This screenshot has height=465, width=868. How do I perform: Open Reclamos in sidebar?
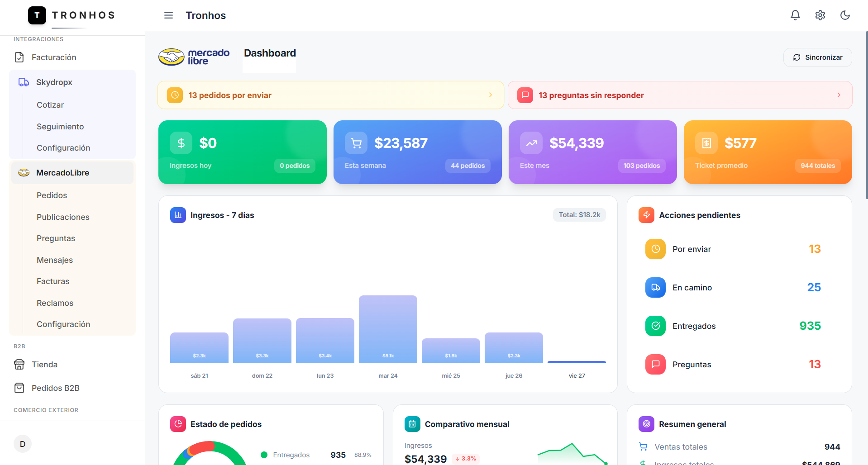[55, 303]
